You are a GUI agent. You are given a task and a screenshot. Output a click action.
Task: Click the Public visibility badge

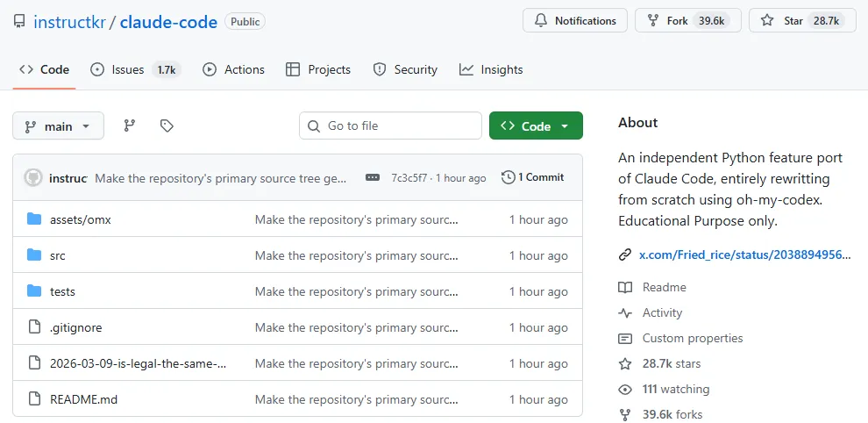[x=245, y=22]
